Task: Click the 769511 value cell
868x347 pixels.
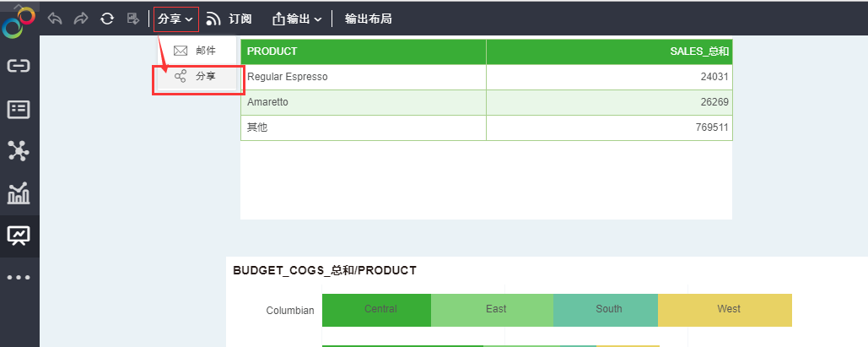Action: point(610,127)
